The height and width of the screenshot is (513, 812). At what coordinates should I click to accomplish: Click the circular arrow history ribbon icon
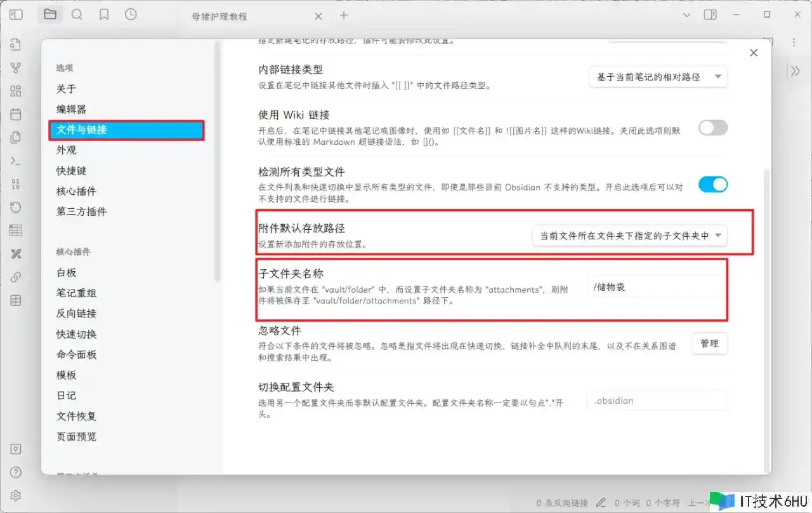click(16, 207)
